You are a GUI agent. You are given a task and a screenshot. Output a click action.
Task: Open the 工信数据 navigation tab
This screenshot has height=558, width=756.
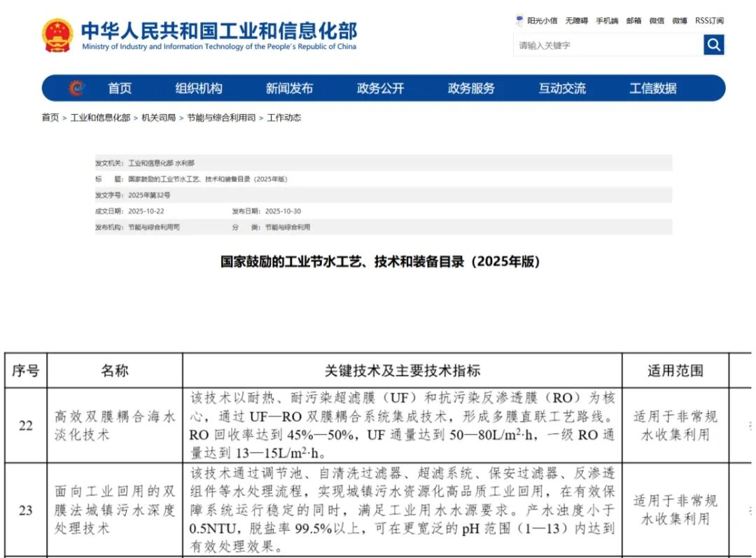click(653, 88)
